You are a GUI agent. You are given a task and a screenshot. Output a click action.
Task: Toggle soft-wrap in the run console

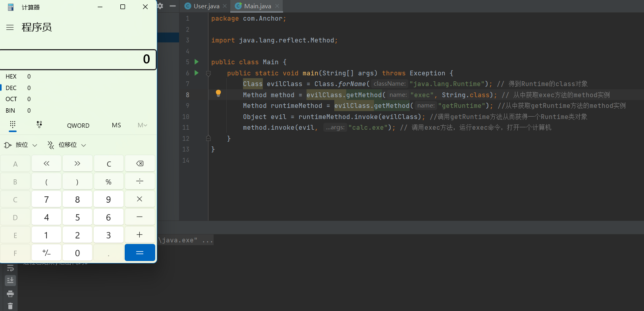point(10,268)
